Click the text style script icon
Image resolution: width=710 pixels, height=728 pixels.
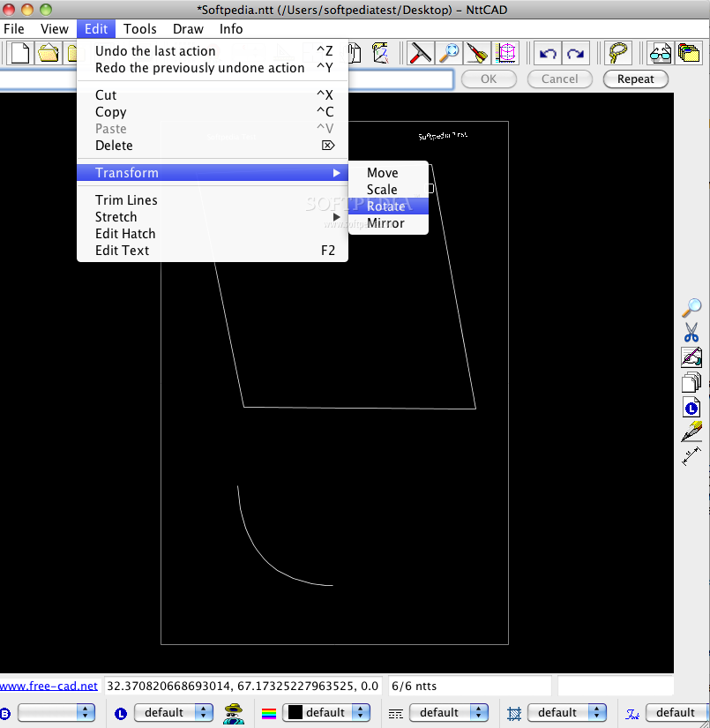[632, 714]
